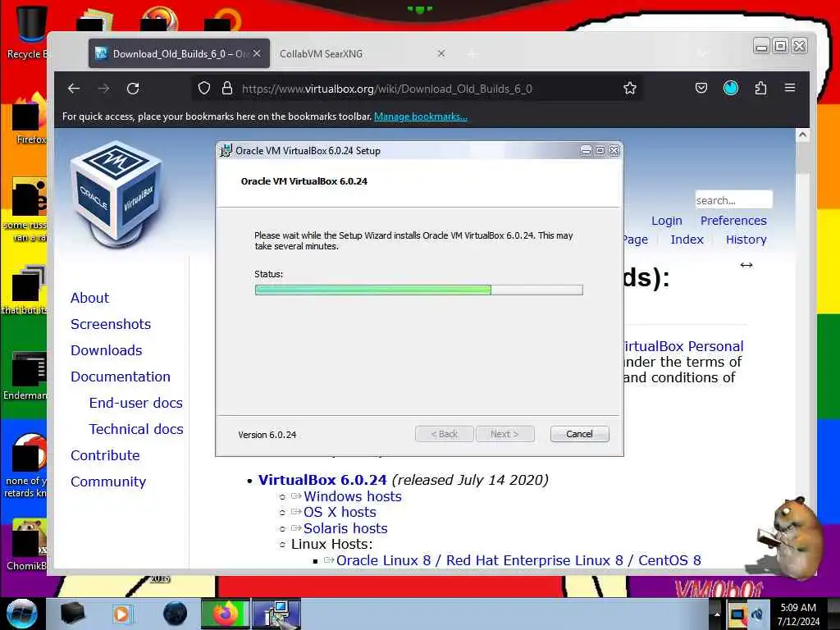840x630 pixels.
Task: Click the system tray network icon
Action: click(x=737, y=614)
